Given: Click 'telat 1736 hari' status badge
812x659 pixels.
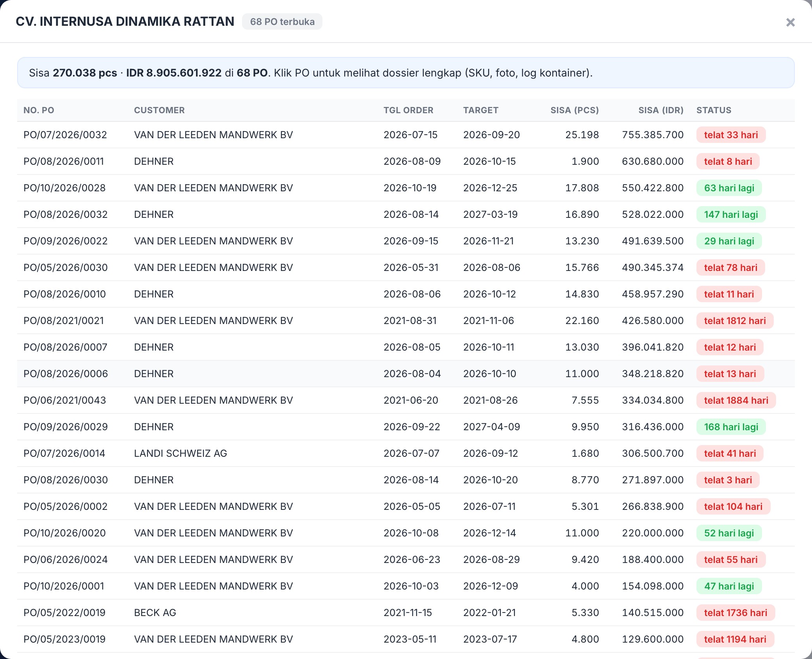Looking at the screenshot, I should [x=735, y=613].
